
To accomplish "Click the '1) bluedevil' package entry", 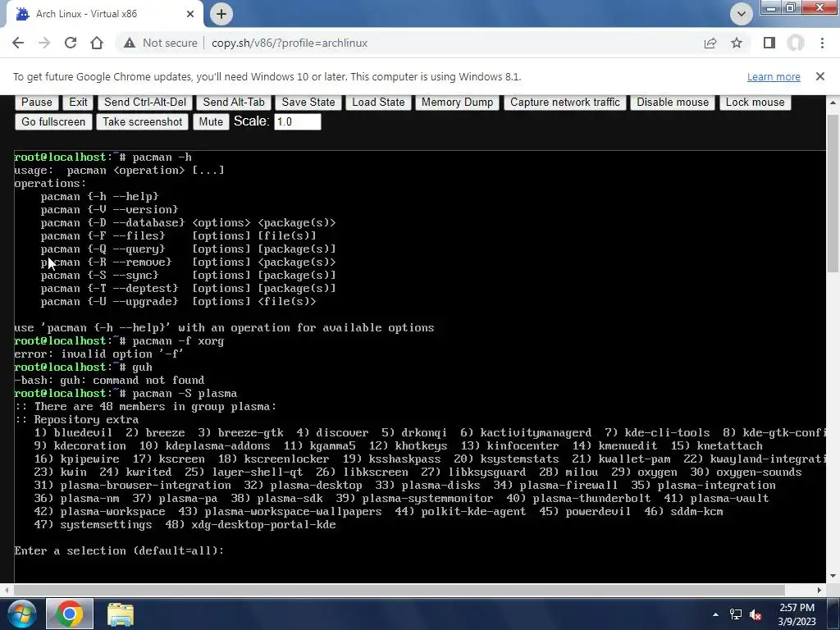I will (73, 433).
